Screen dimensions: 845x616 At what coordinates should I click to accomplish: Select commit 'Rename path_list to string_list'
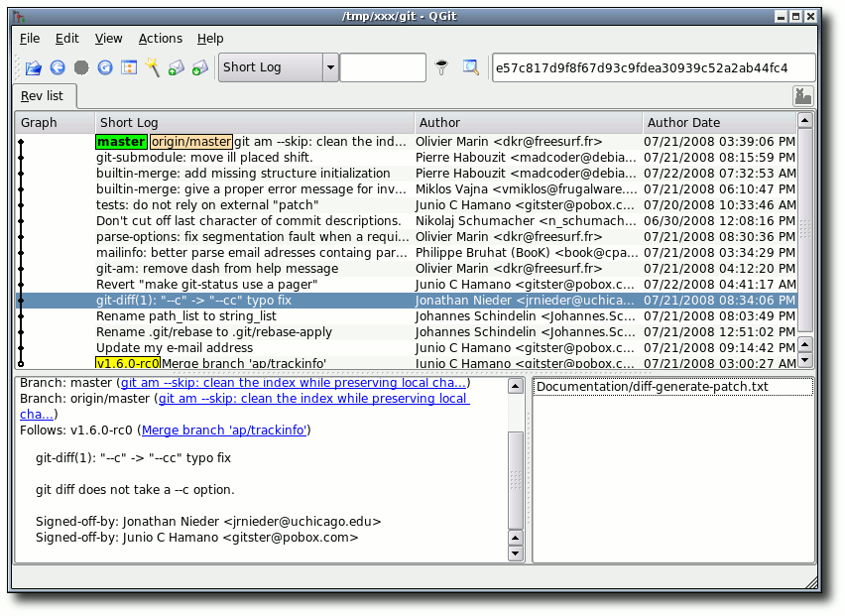(407, 316)
